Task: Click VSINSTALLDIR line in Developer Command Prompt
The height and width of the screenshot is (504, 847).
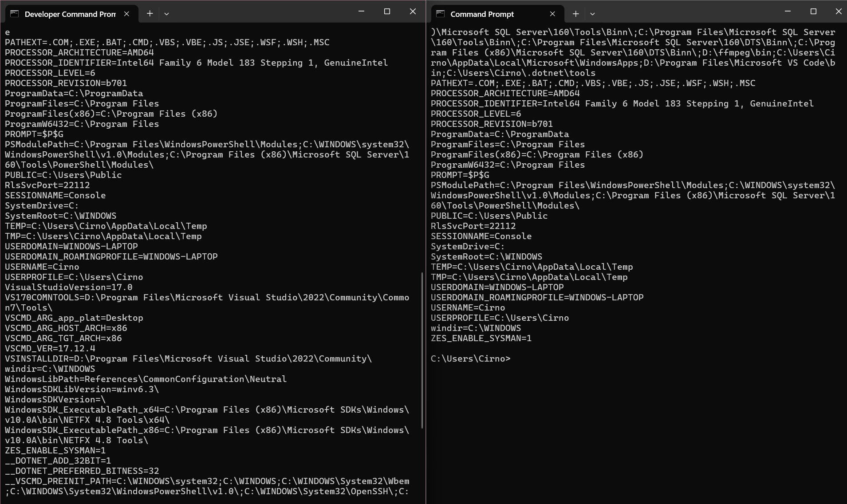Action: coord(189,358)
